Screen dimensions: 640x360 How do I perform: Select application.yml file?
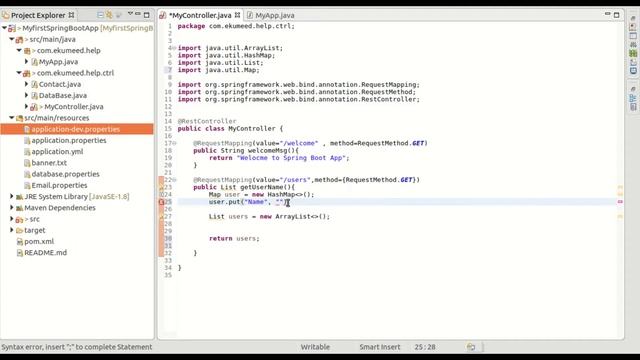(57, 151)
